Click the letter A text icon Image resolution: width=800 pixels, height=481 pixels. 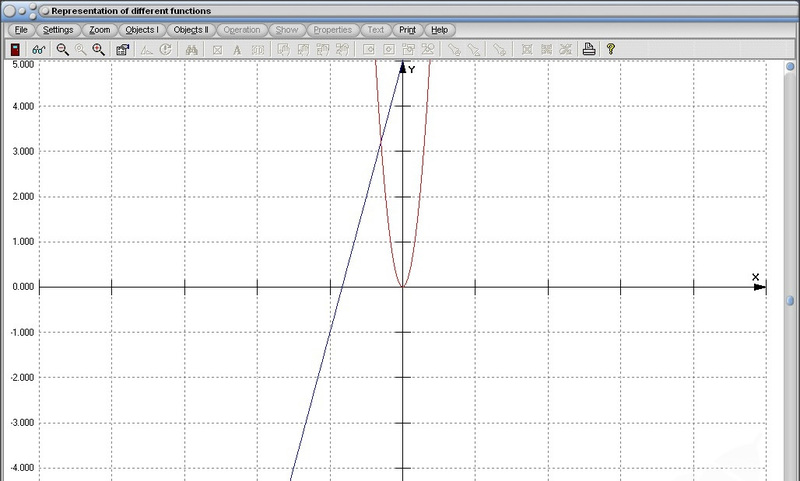237,50
